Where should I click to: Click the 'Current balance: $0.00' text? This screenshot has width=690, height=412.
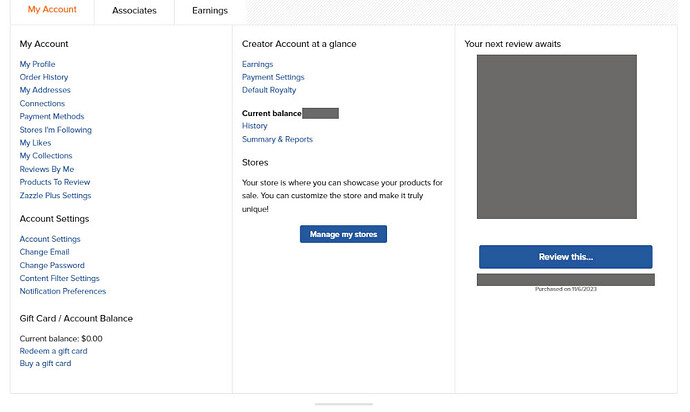click(x=61, y=338)
